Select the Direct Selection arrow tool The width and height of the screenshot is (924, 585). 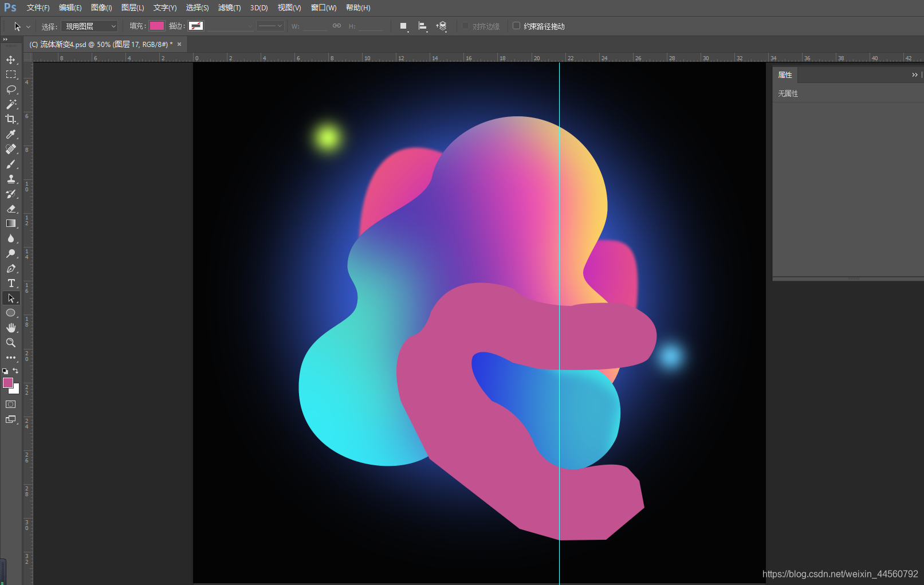(11, 298)
